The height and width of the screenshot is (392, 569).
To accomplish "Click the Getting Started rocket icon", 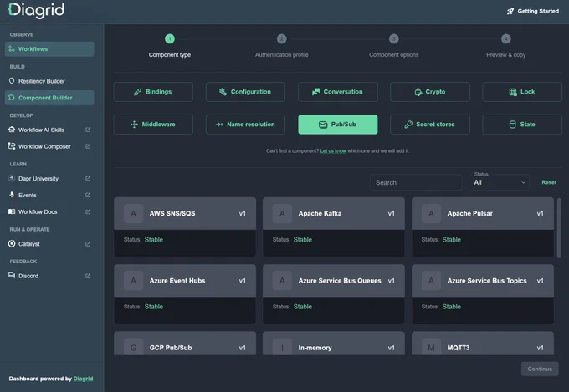I will tap(510, 11).
